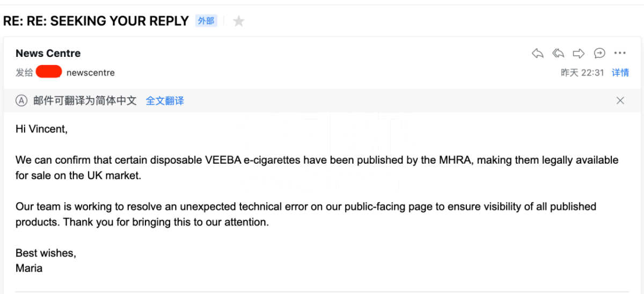Star this email with the star icon
This screenshot has height=294, width=644.
coord(239,21)
